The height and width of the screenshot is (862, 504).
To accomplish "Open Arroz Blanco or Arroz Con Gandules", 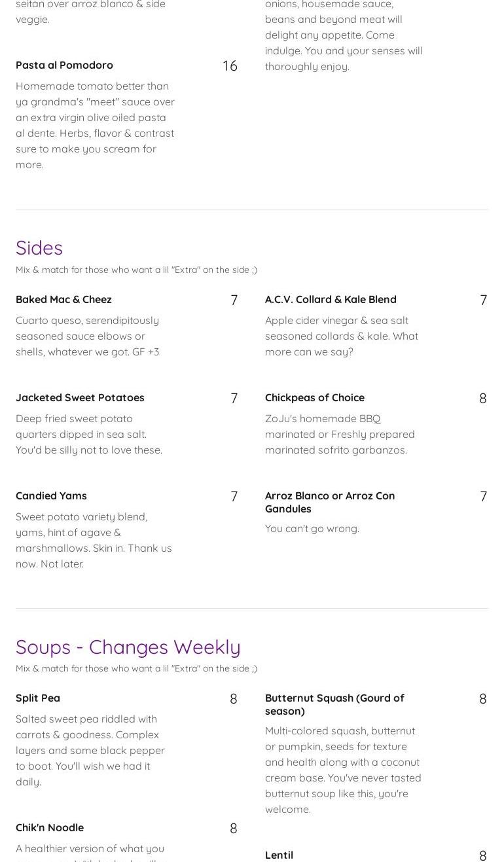I will coord(329,501).
